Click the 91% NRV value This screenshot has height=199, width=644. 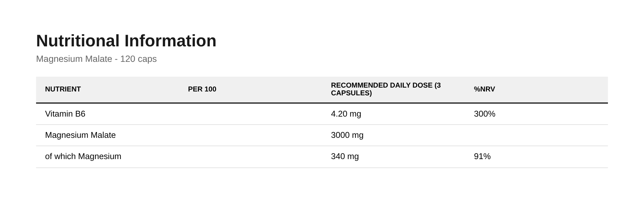(482, 156)
